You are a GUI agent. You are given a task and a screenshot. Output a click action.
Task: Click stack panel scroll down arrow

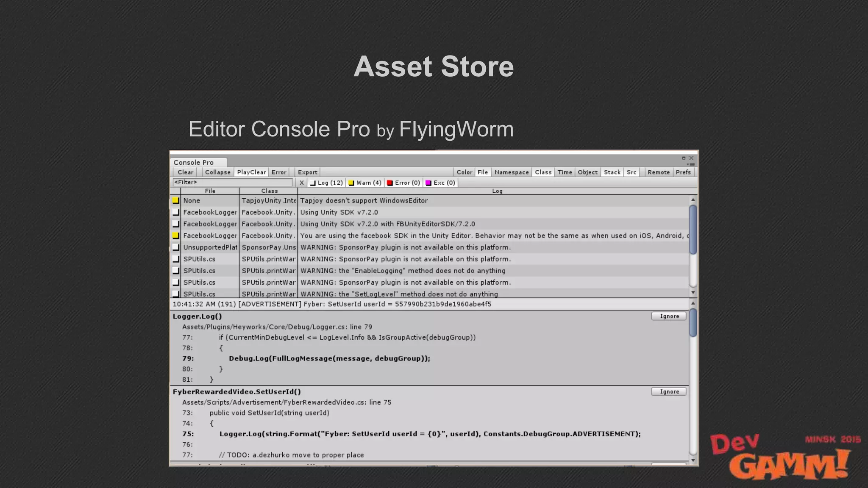pos(693,460)
